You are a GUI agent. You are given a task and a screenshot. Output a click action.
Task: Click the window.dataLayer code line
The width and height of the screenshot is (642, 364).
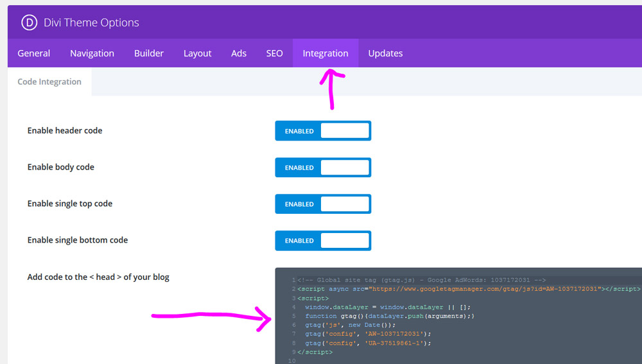tap(387, 307)
